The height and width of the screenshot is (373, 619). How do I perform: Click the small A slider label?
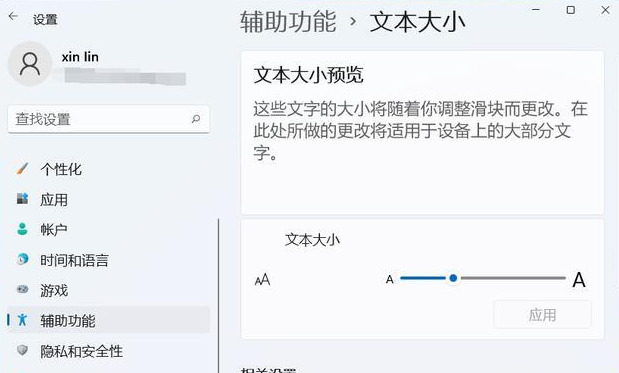click(390, 279)
